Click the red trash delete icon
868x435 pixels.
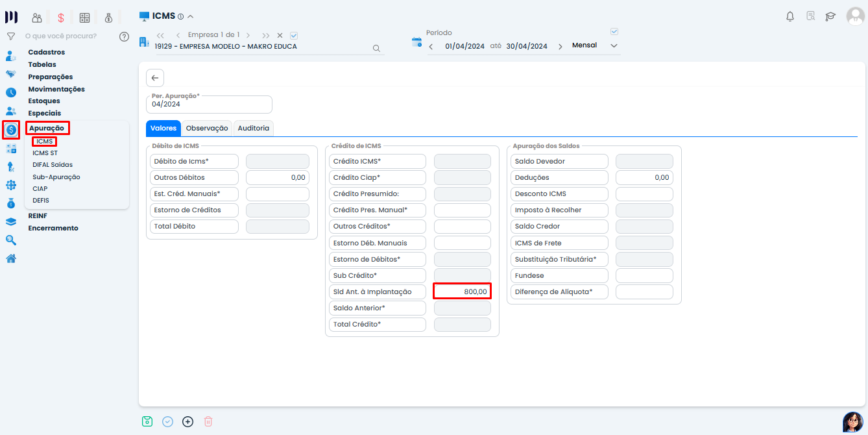click(208, 421)
